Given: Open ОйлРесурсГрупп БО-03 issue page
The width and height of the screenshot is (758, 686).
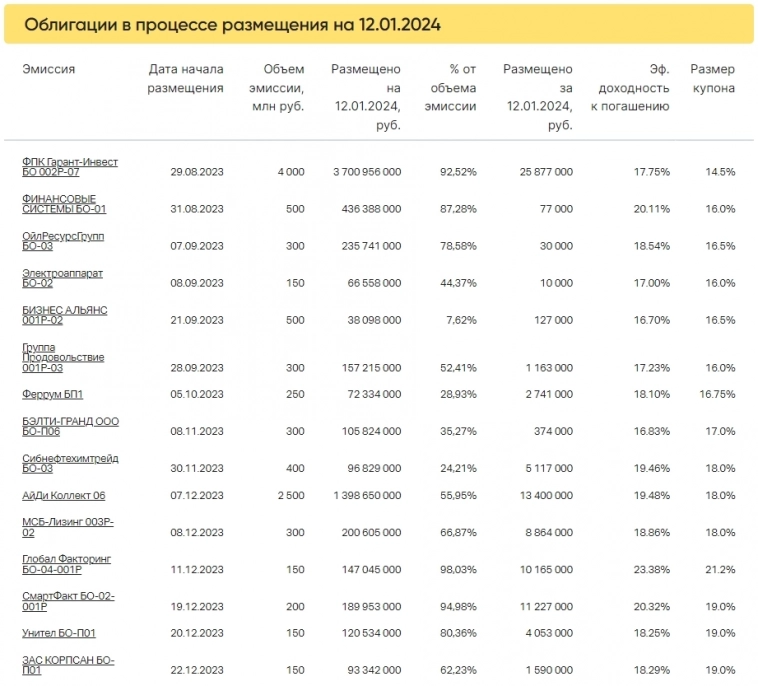Looking at the screenshot, I should (62, 240).
